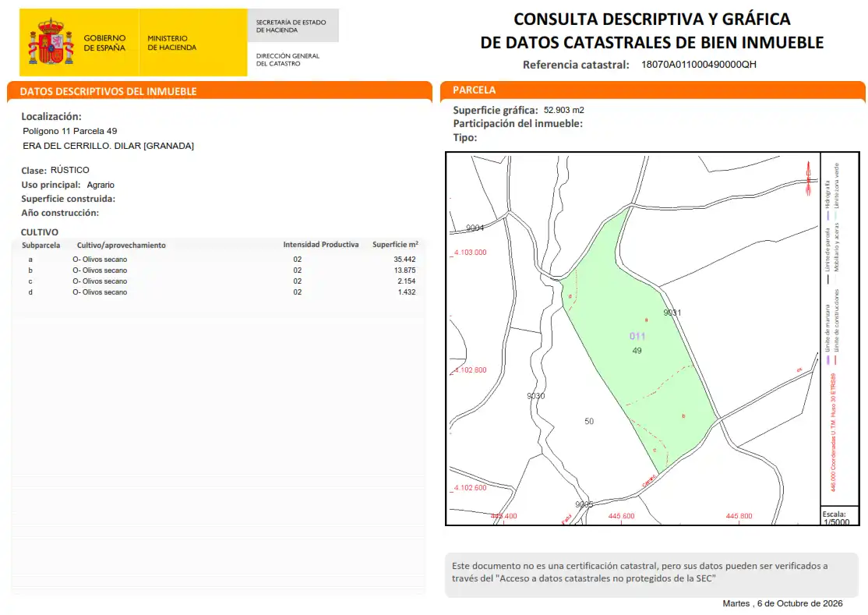Click the "Intensidad Productiva" column header

coord(321,245)
